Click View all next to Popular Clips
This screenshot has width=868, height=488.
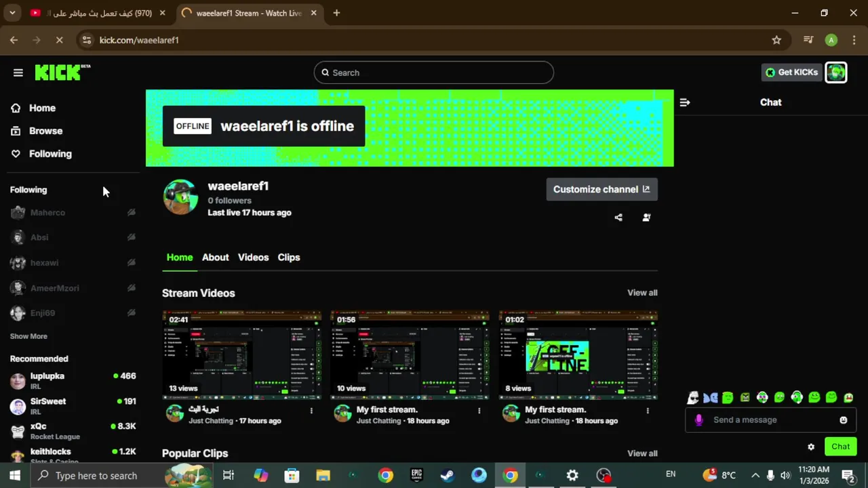(642, 453)
